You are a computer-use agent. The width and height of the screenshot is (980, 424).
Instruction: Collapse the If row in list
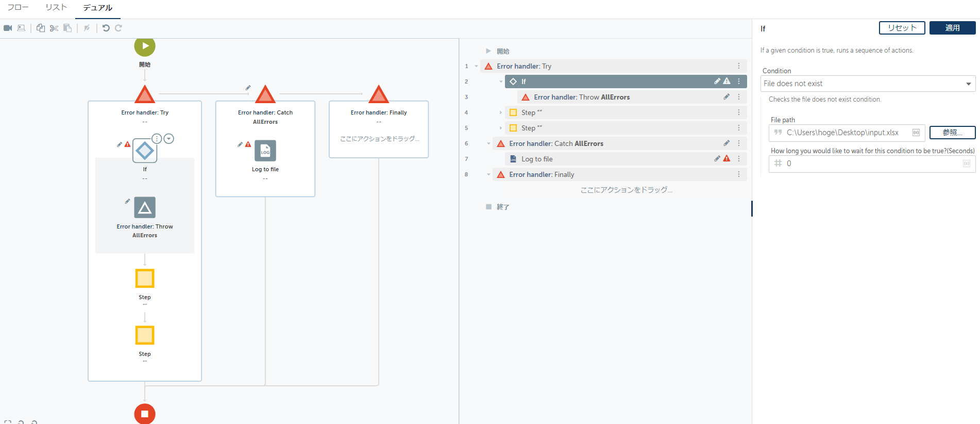(x=501, y=81)
